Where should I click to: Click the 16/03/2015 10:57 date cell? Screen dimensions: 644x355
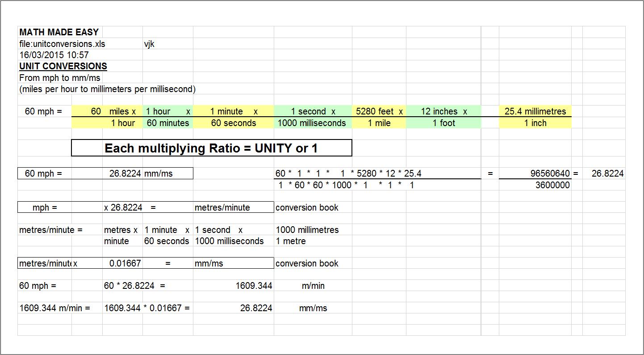point(54,55)
